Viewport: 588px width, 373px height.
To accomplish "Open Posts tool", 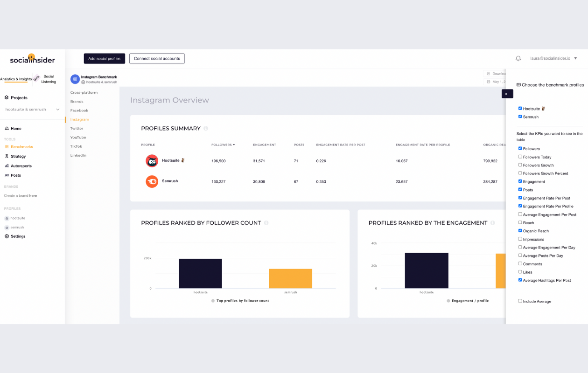I will pos(13,175).
